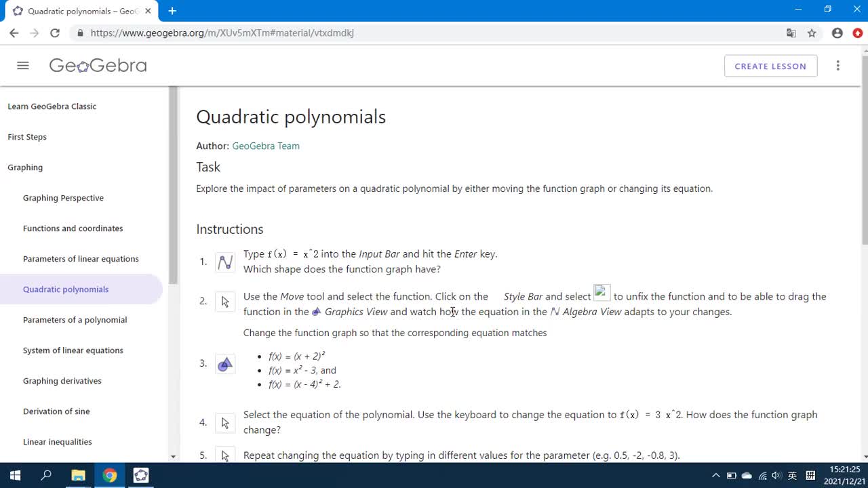Open the Windows Start menu
The width and height of the screenshot is (868, 488).
click(14, 475)
